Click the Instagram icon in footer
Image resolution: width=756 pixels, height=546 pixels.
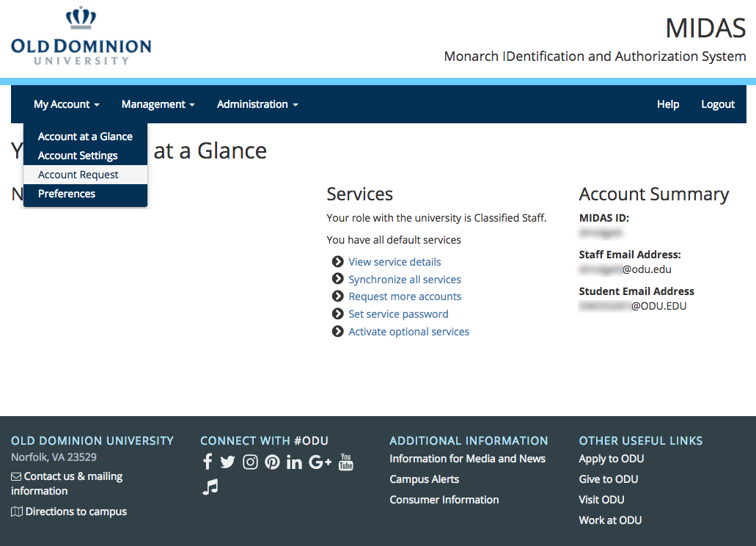click(x=250, y=462)
